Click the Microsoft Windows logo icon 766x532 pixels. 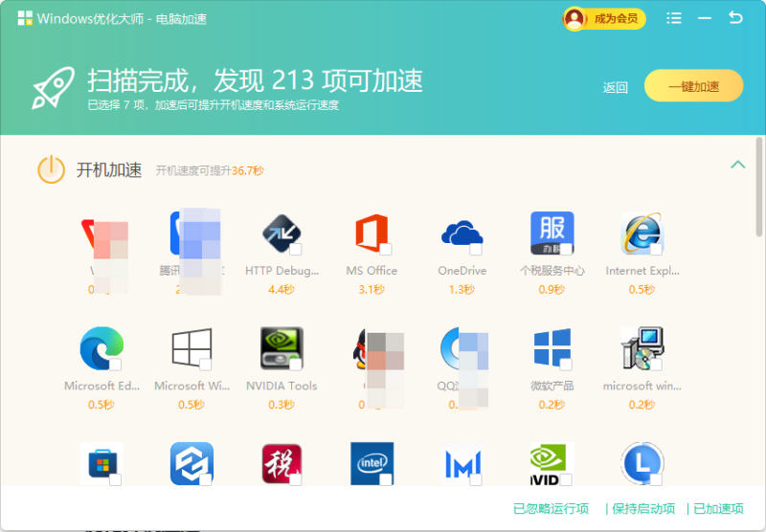[x=191, y=347]
